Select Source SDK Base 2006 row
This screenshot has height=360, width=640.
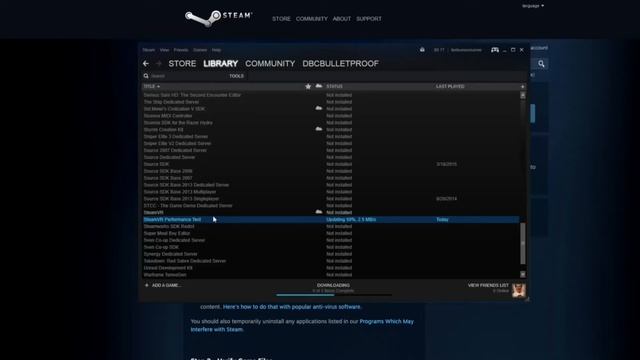[331, 171]
